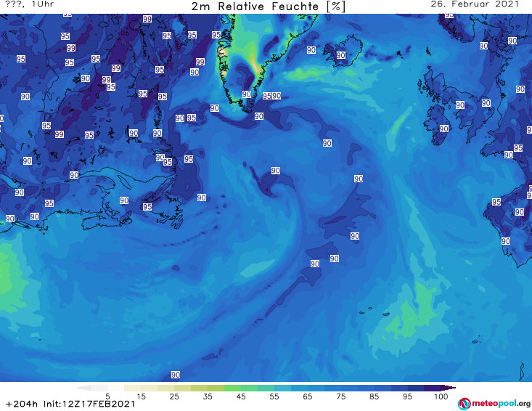Click the '+204h Init:12Z17FEB2021' text
Screen dimensions: 532x411
[70, 404]
